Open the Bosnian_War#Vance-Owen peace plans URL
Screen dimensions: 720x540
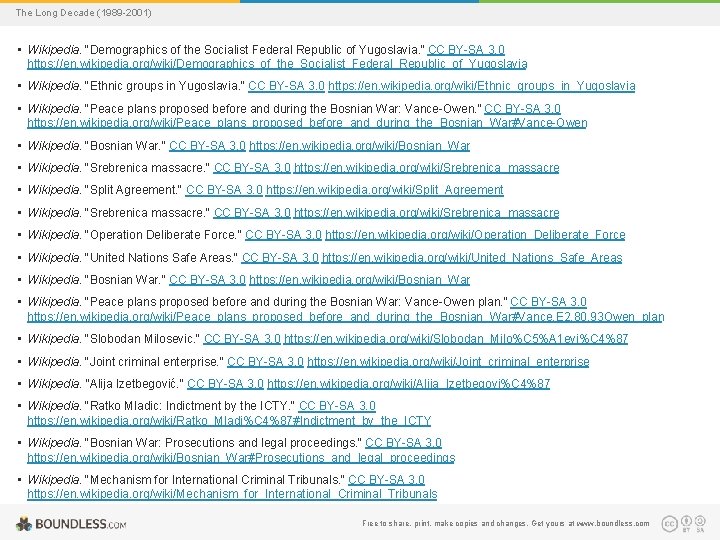(307, 123)
